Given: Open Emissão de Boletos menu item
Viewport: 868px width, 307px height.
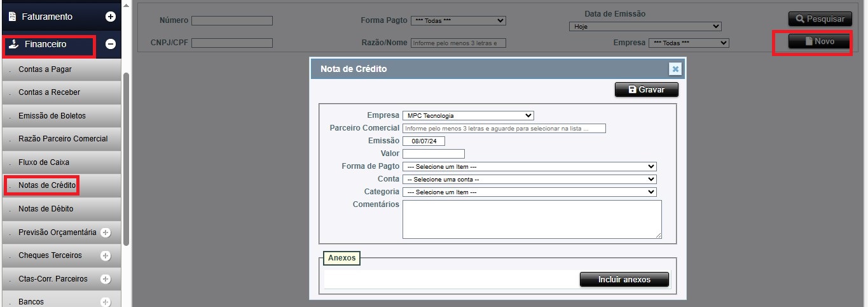Looking at the screenshot, I should click(x=60, y=116).
